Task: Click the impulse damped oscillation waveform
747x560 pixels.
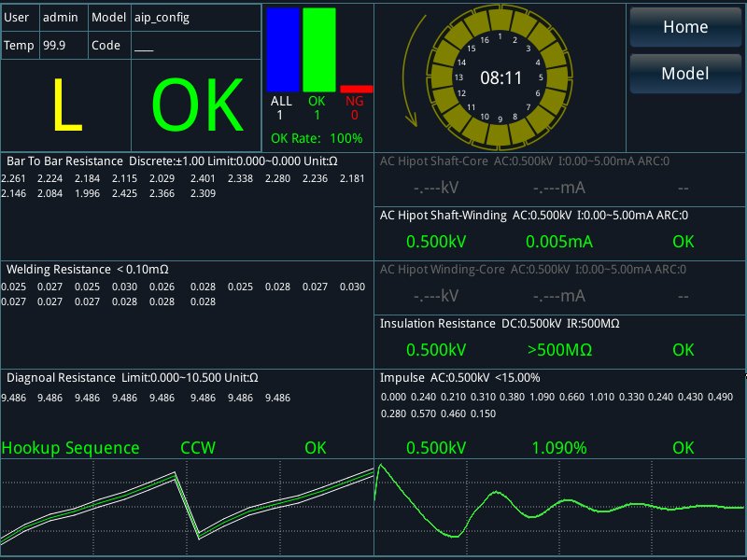Action: pos(560,507)
